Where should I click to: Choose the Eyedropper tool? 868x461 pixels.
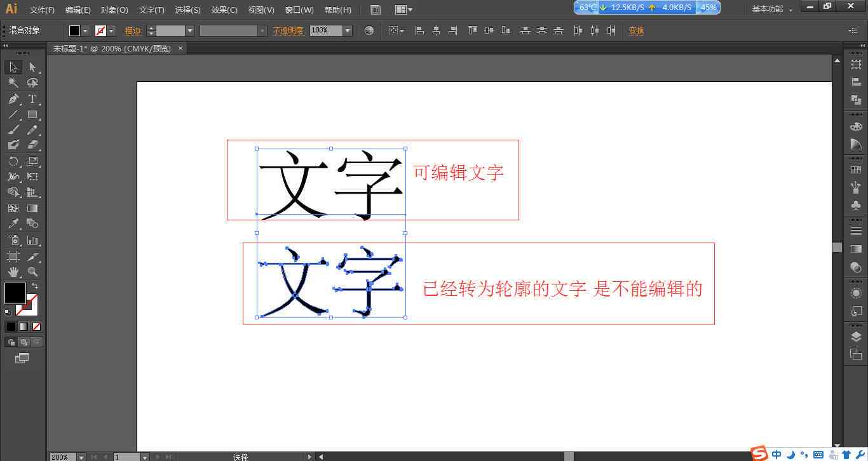click(x=13, y=224)
